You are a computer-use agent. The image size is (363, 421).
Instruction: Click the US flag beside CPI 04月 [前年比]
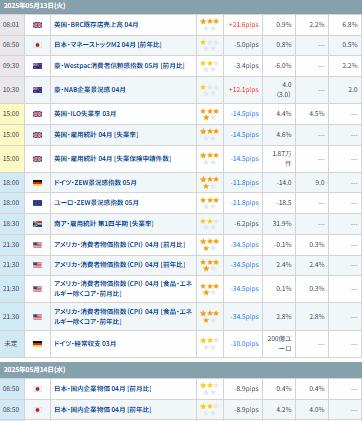pyautogui.click(x=37, y=265)
